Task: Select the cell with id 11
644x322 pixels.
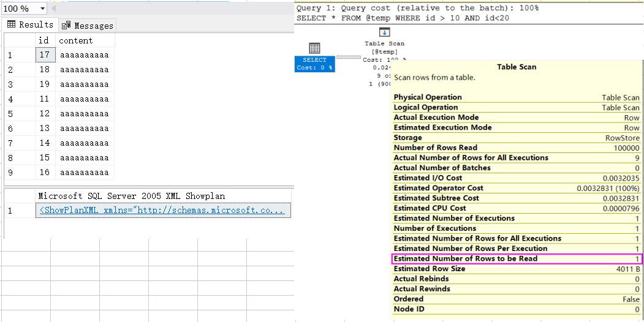Action: tap(44, 99)
